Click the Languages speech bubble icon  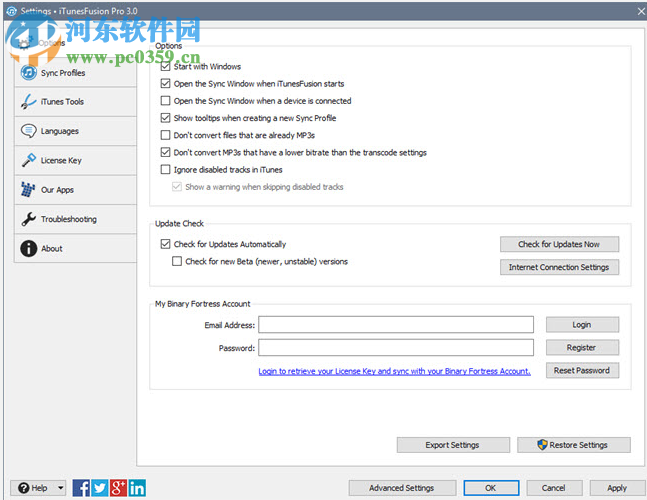pyautogui.click(x=28, y=131)
